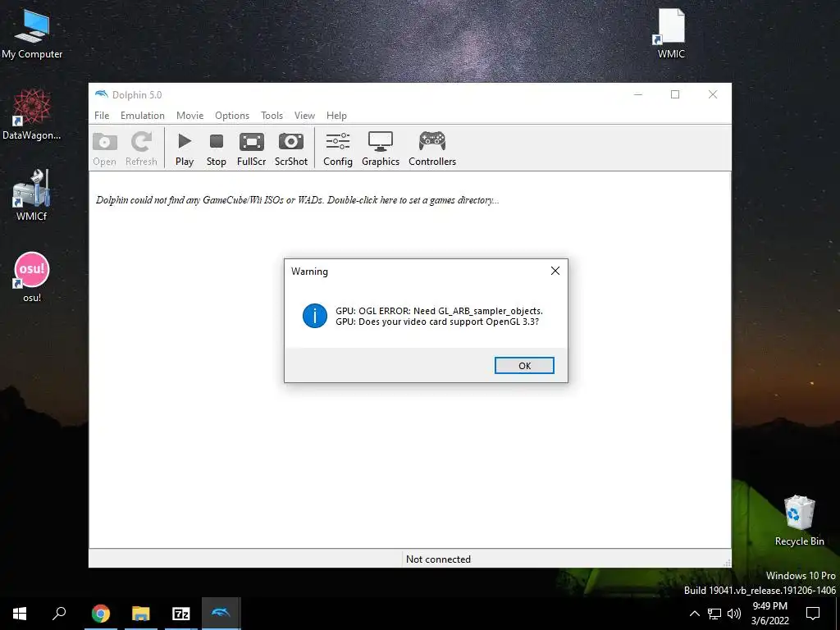Open the Movie menu
The image size is (840, 630).
pos(189,115)
